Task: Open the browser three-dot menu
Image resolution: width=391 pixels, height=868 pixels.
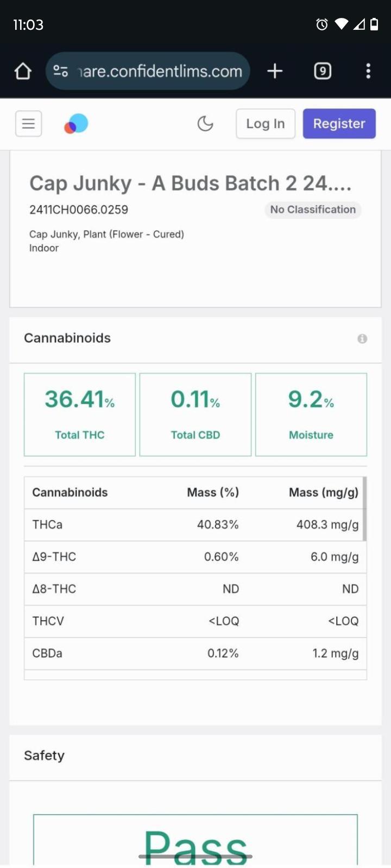Action: tap(368, 71)
